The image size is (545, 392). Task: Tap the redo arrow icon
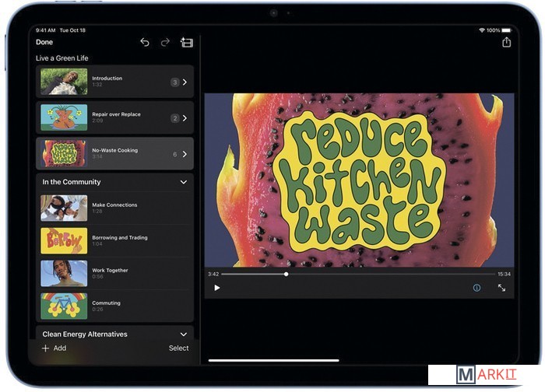[165, 42]
